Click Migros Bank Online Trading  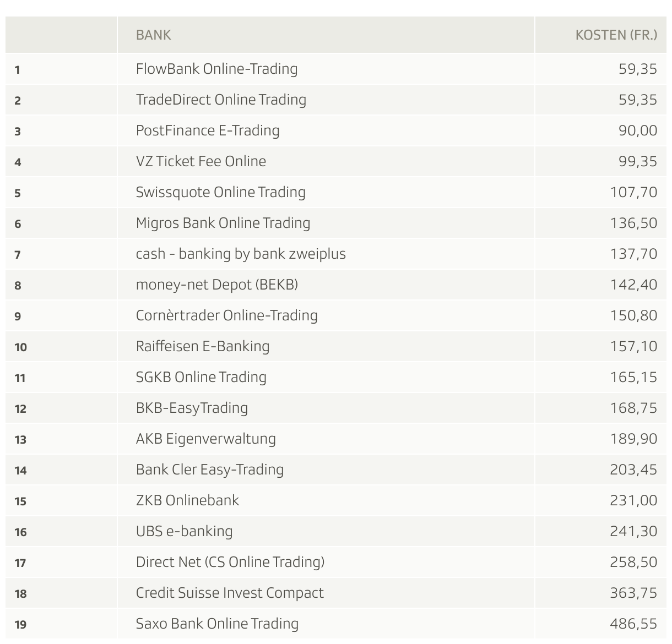(x=223, y=223)
